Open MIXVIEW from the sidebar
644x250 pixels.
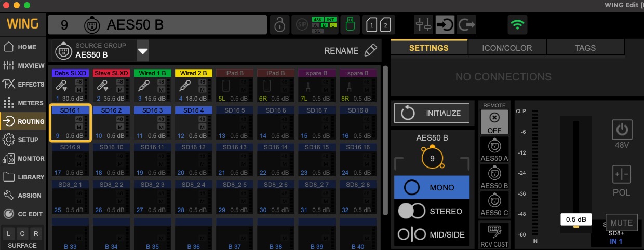[x=23, y=66]
